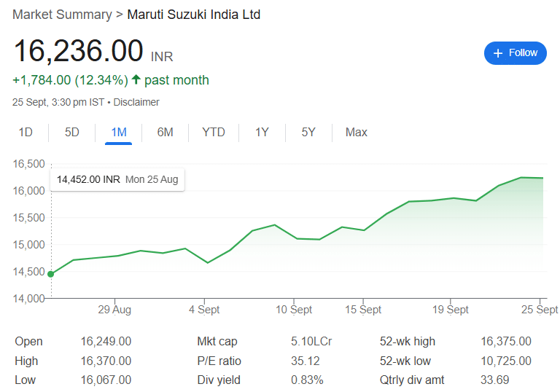Switch to the YTD tab
Viewport: 560px width, 392px height.
point(214,133)
